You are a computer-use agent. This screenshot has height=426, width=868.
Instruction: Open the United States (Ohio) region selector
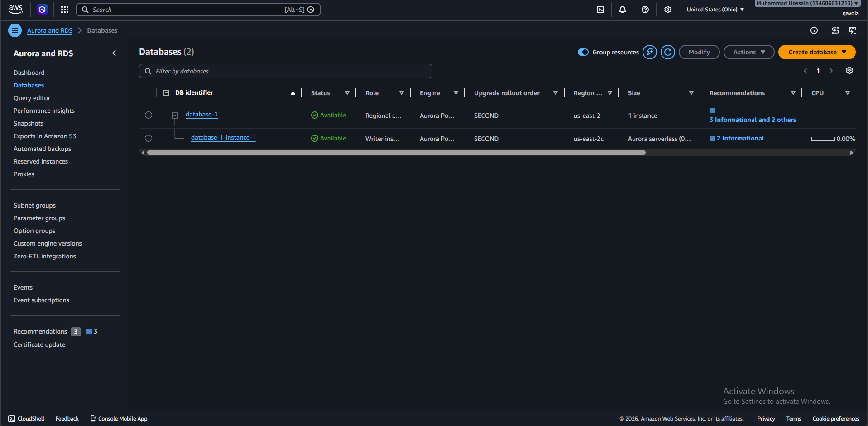[x=715, y=10]
